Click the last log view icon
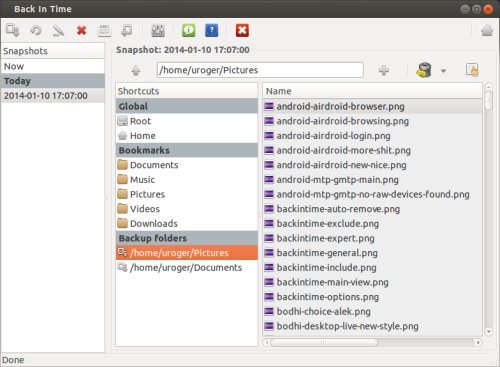500x367 pixels. [127, 31]
